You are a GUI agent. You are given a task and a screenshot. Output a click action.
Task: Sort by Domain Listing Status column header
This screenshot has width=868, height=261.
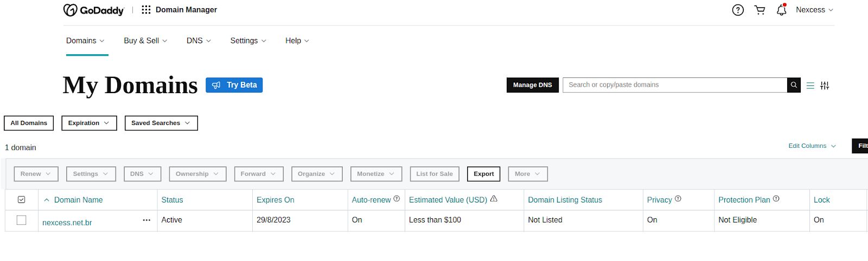[x=565, y=200]
